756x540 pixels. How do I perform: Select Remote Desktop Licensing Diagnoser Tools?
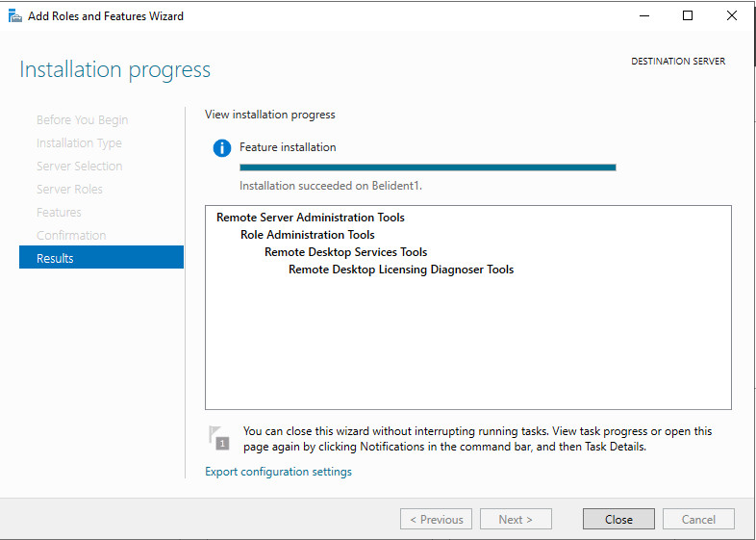coord(401,270)
